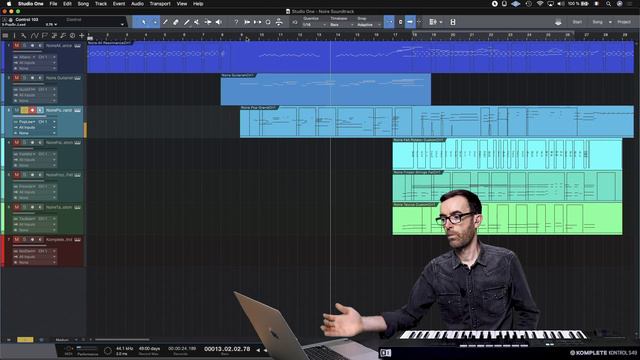Unmute track 1 with M button
640x360 pixels.
(17, 46)
